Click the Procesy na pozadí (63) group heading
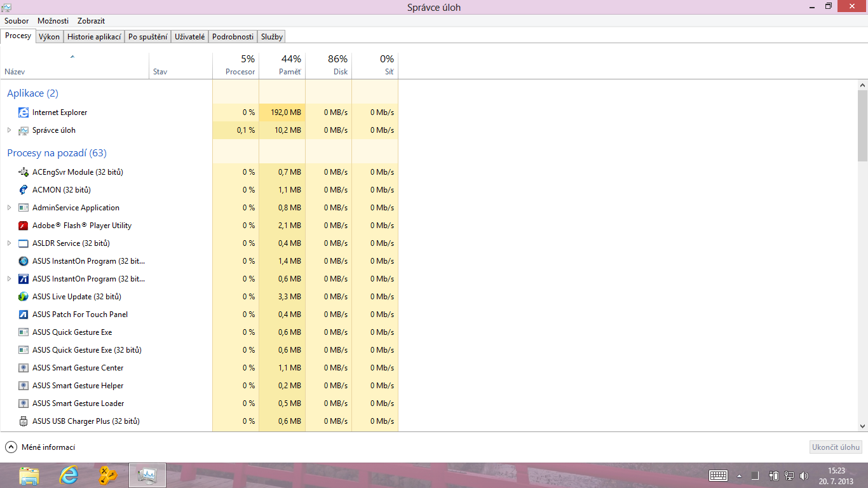The height and width of the screenshot is (488, 868). [57, 153]
